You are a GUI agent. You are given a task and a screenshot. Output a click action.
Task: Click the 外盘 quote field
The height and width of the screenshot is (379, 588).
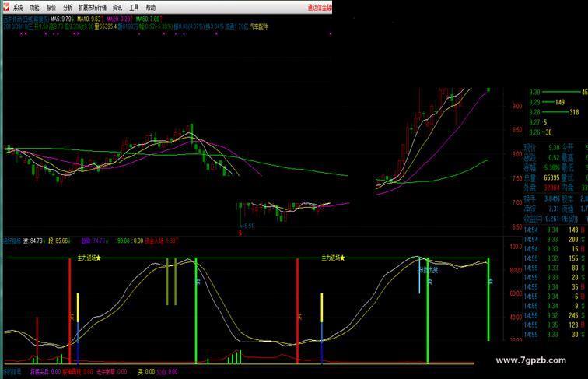[542, 188]
